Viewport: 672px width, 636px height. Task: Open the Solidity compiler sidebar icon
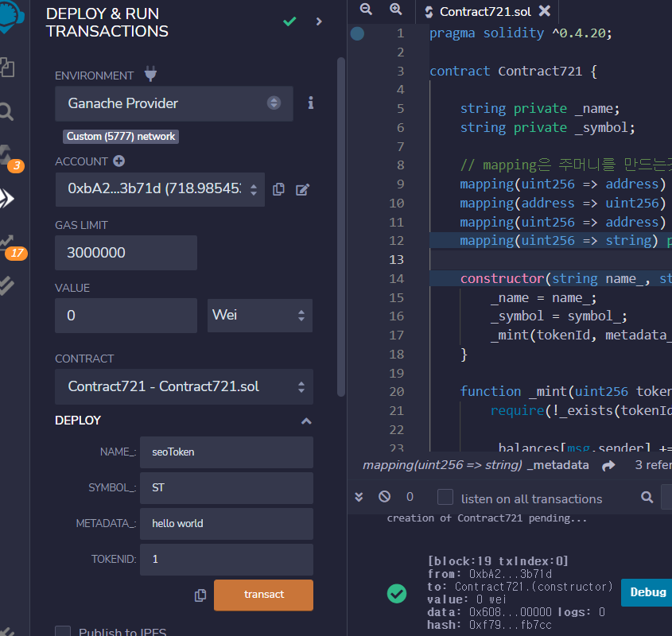pyautogui.click(x=6, y=154)
